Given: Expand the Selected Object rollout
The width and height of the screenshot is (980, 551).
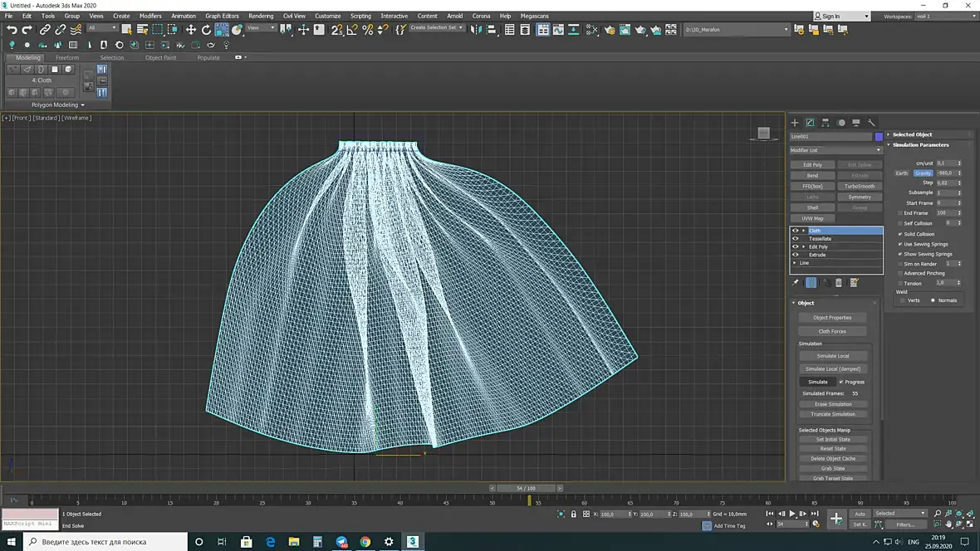Looking at the screenshot, I should pos(912,134).
